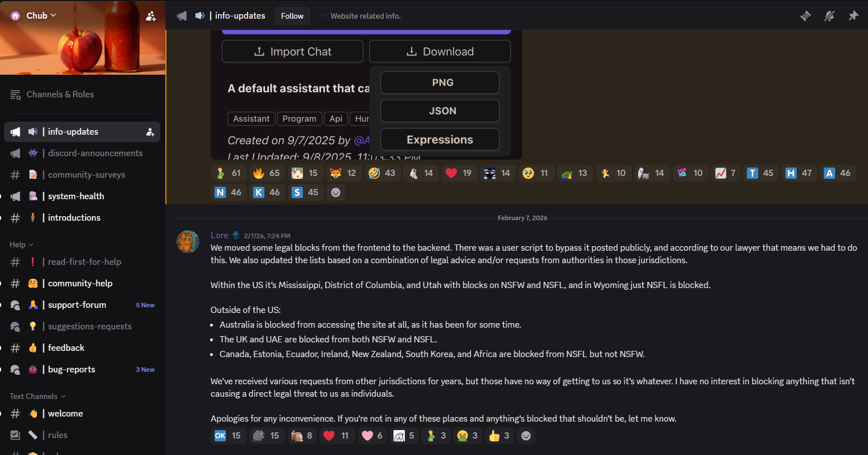Toggle the laughing emoji reaction with 43

382,173
